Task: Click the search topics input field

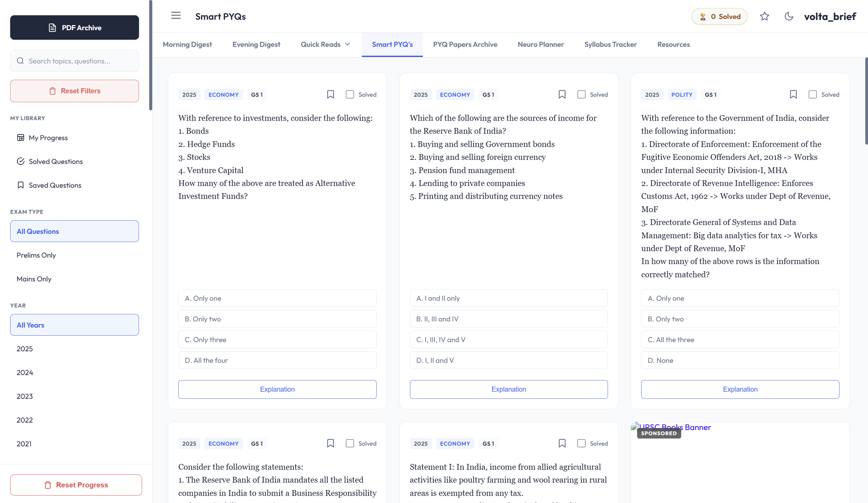Action: 74,61
